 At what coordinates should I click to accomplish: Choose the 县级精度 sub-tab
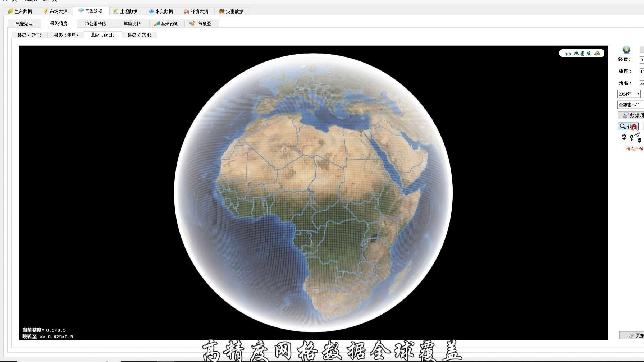(x=59, y=23)
